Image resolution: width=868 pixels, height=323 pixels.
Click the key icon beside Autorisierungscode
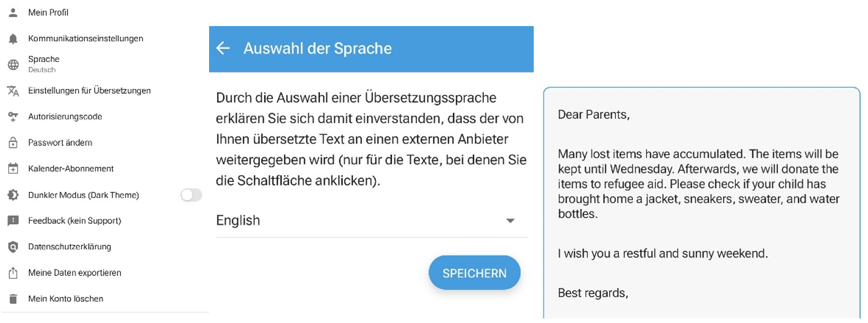click(x=13, y=117)
